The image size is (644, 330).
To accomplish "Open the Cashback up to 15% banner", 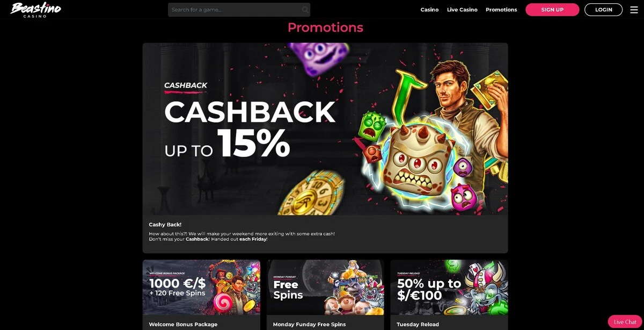I will pyautogui.click(x=325, y=129).
